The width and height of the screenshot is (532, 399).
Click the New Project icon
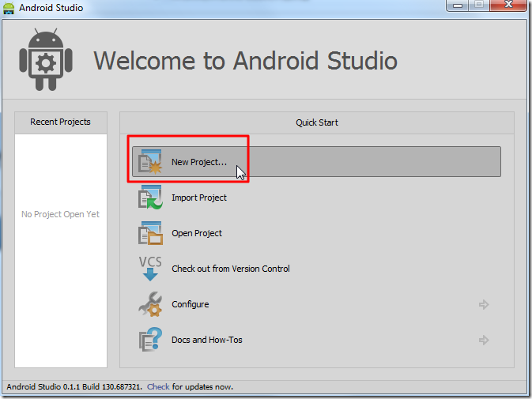point(150,162)
